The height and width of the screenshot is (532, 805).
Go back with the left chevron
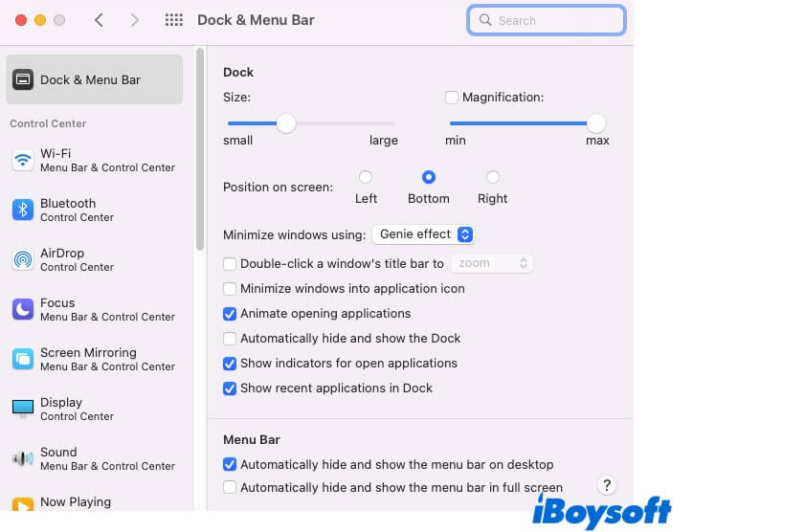point(100,20)
